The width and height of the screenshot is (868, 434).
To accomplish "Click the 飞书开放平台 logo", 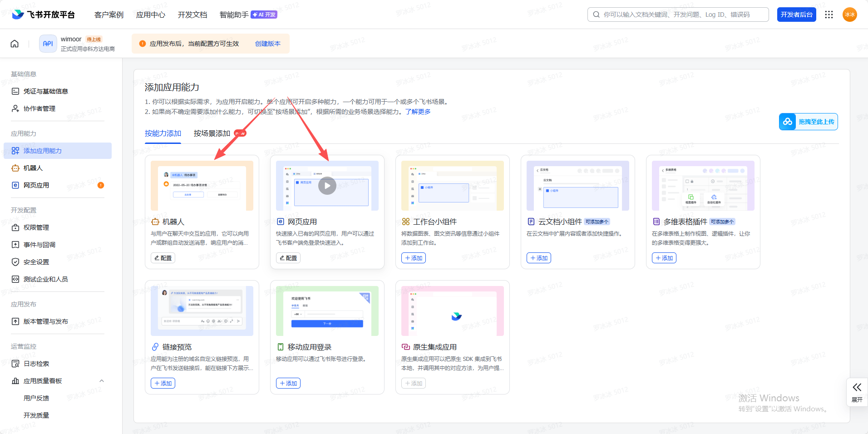I will [44, 15].
